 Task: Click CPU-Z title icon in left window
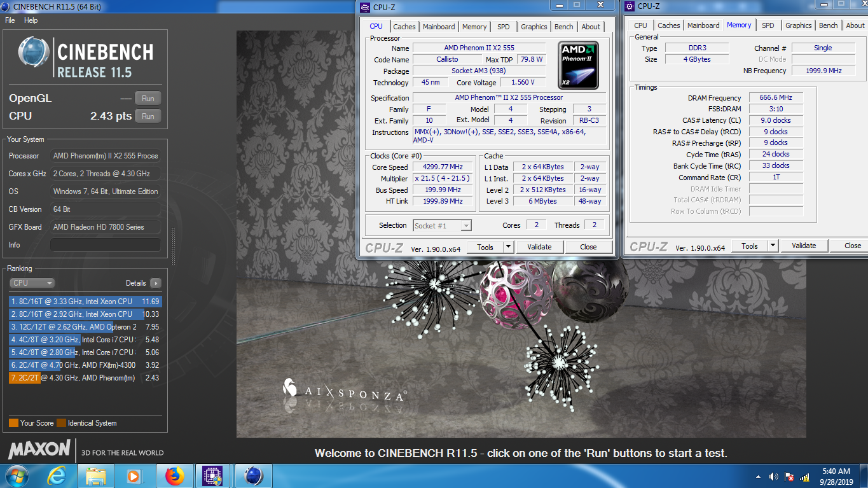(x=364, y=7)
